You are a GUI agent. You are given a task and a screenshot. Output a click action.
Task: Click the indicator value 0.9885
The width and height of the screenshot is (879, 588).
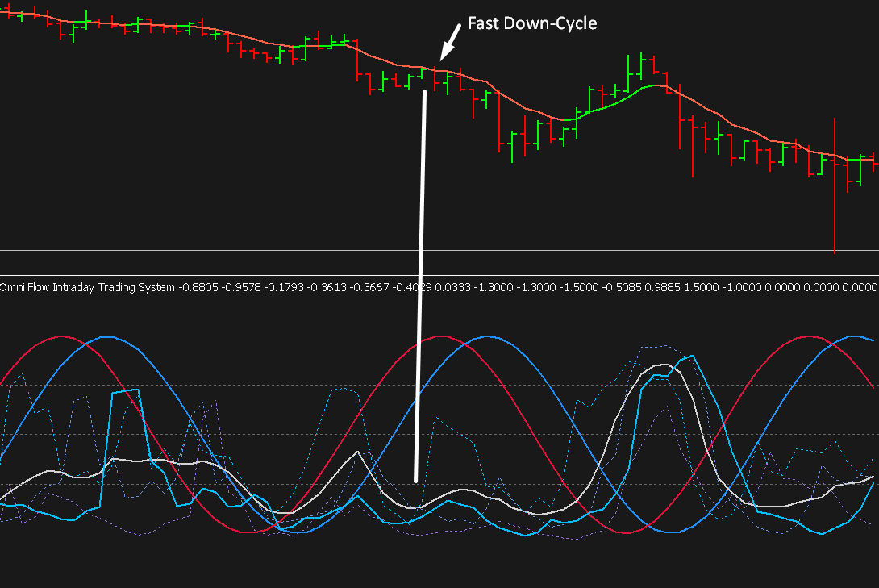[663, 288]
